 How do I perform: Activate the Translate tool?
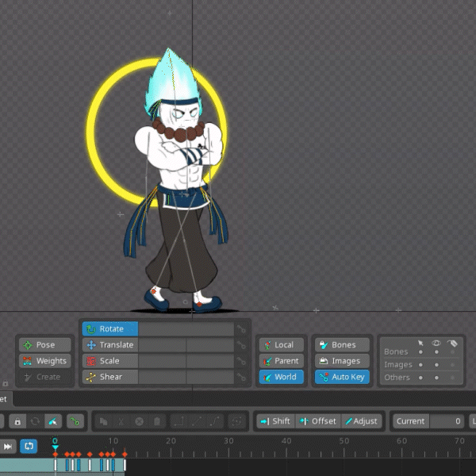click(110, 345)
